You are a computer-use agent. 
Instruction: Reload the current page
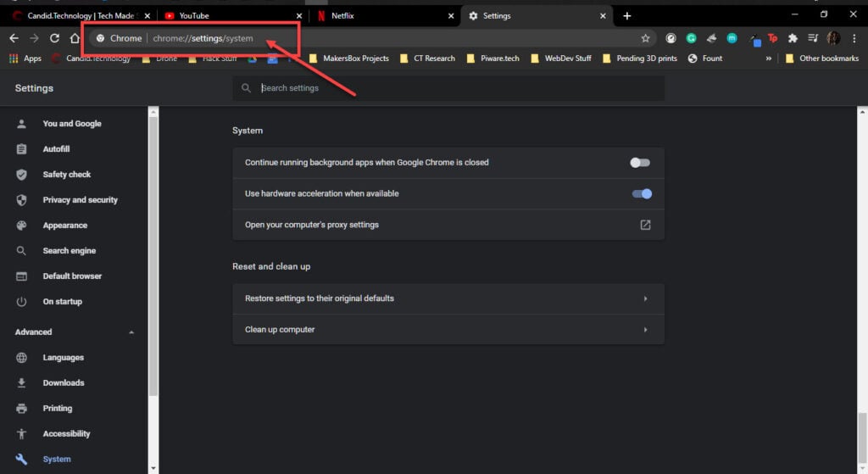[x=54, y=38]
